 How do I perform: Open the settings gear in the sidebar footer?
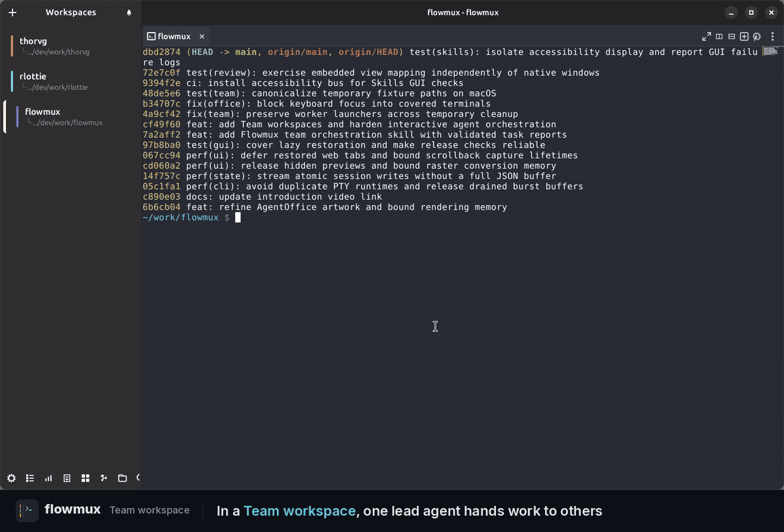(11, 478)
